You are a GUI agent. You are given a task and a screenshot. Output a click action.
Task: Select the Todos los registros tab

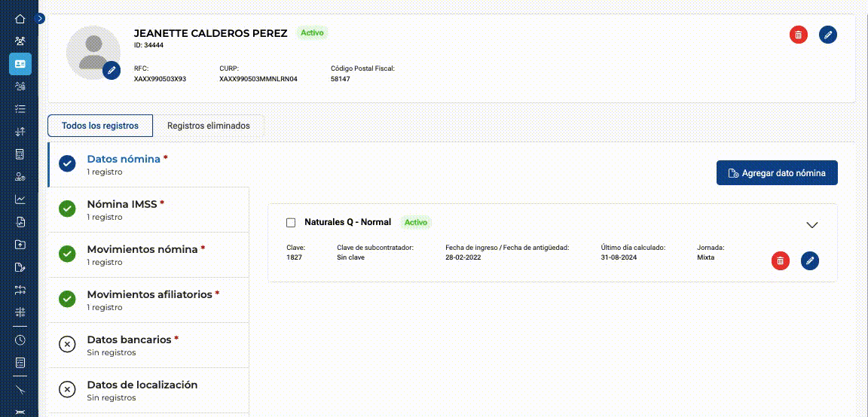coord(100,126)
